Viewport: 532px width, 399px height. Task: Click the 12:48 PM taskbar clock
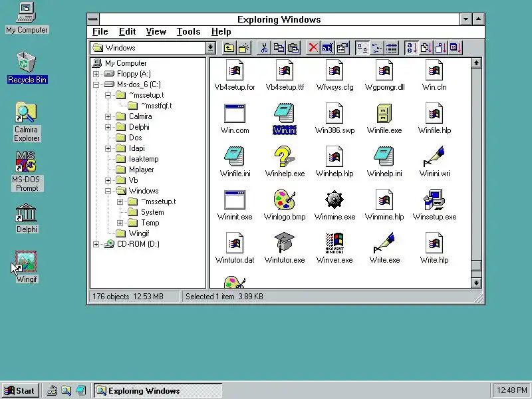pyautogui.click(x=511, y=390)
